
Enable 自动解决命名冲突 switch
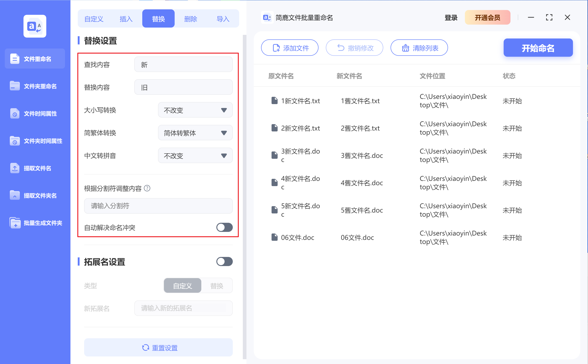pos(224,228)
